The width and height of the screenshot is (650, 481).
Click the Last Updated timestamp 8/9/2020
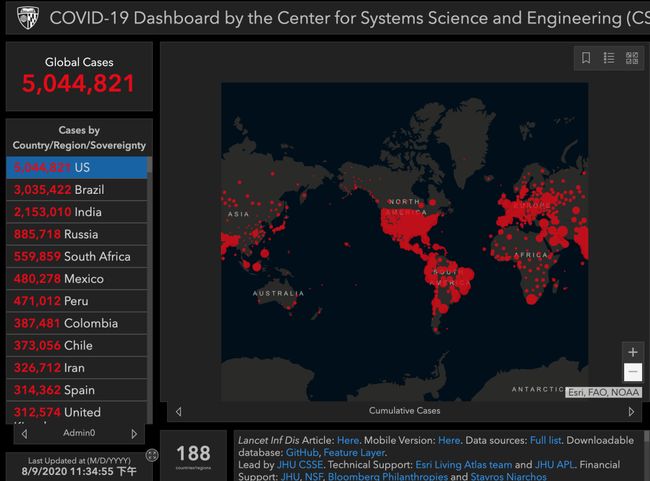pyautogui.click(x=79, y=471)
